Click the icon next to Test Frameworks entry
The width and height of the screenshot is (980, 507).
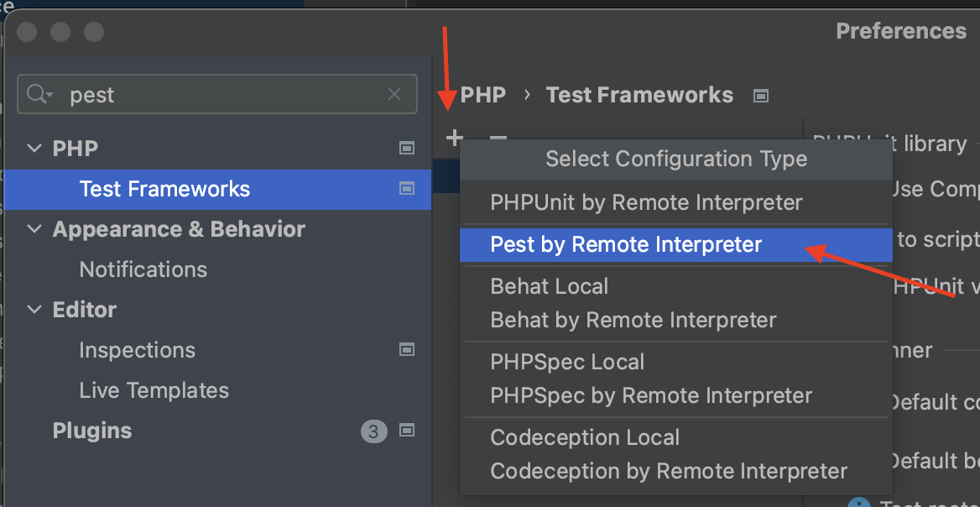pyautogui.click(x=407, y=190)
